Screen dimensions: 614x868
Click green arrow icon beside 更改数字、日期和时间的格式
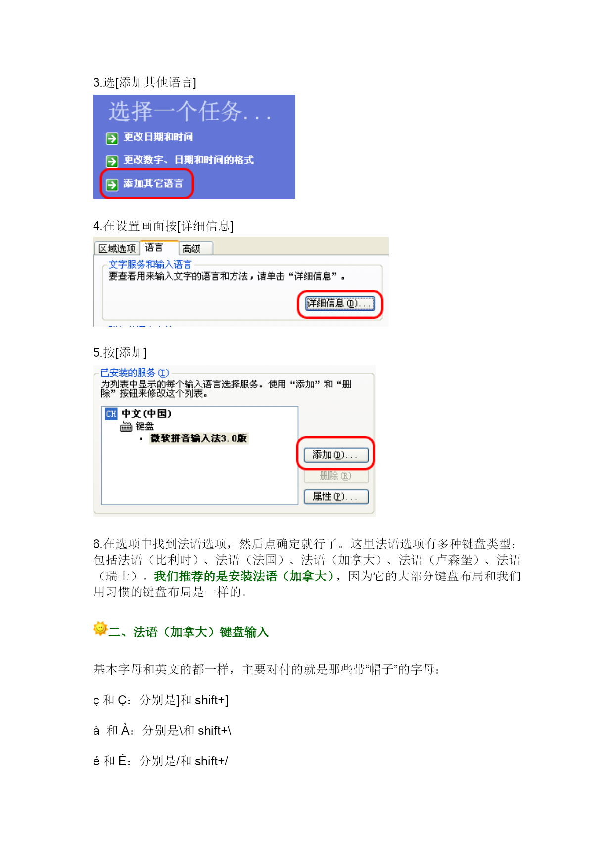click(112, 161)
